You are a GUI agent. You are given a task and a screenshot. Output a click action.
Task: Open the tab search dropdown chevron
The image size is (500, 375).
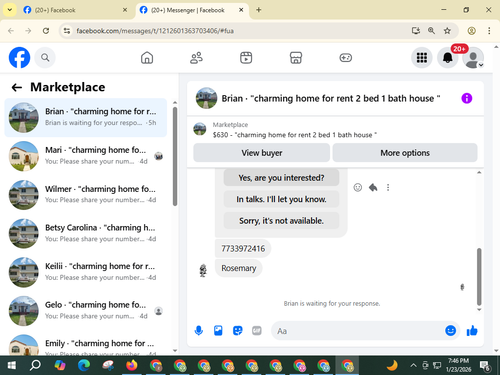tap(10, 10)
